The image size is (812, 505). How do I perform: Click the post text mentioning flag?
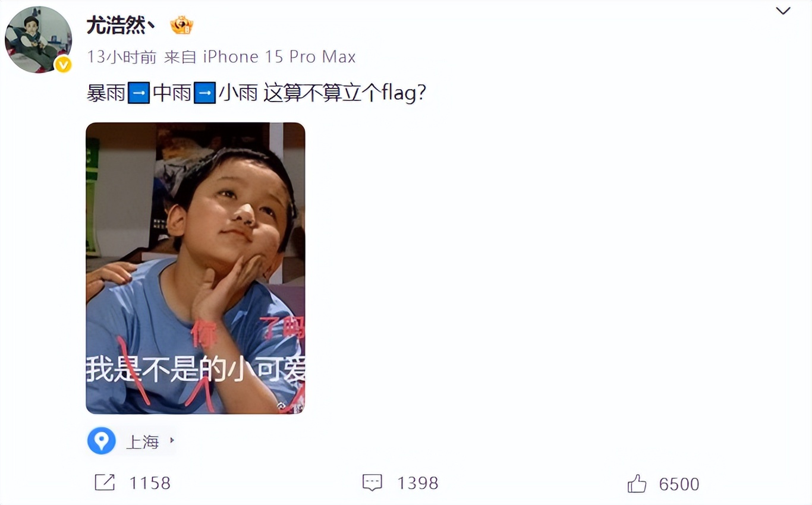click(256, 93)
